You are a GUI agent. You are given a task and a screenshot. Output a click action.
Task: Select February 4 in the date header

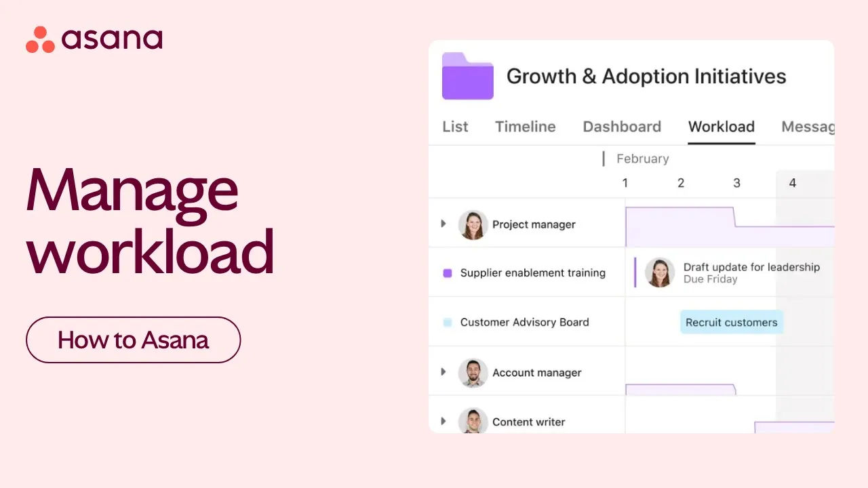coord(792,183)
